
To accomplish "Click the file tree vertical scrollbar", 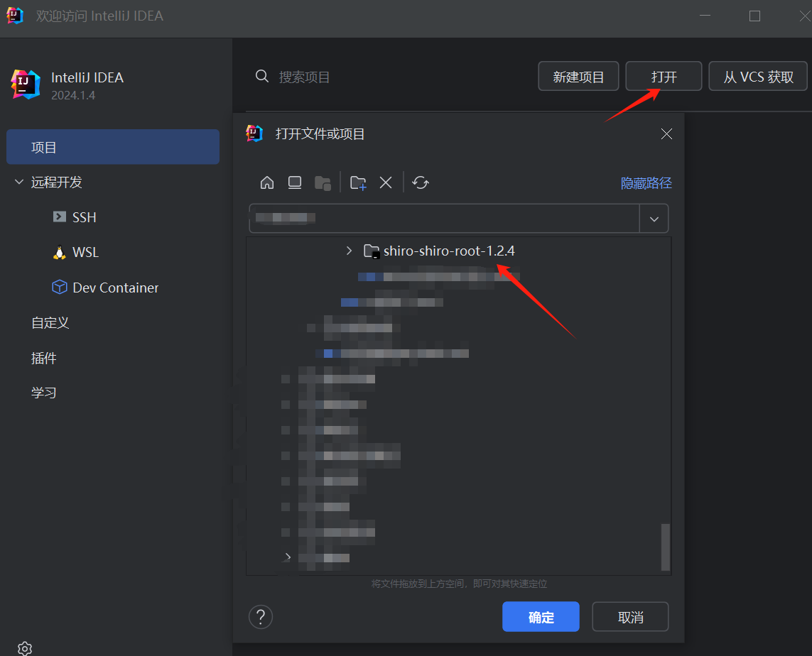I will [665, 547].
